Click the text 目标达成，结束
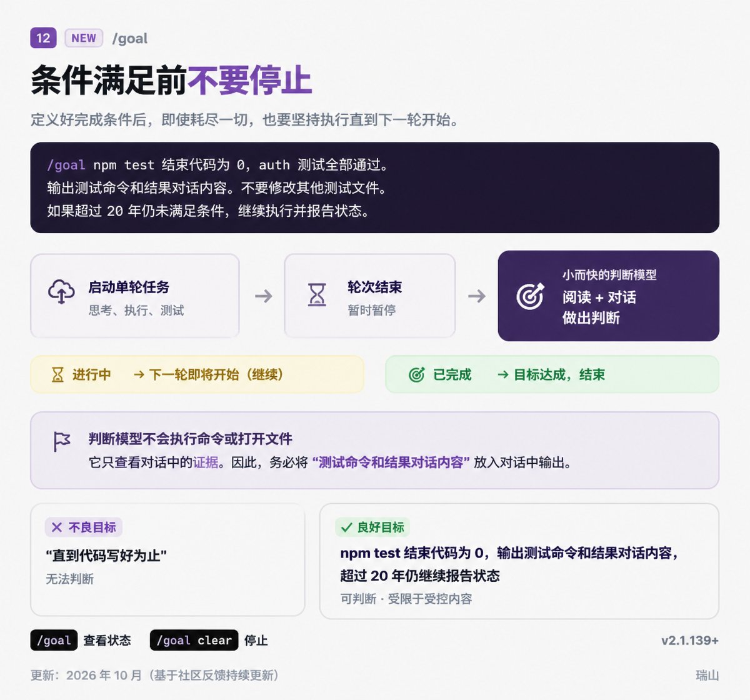The width and height of the screenshot is (750, 700). point(559,374)
